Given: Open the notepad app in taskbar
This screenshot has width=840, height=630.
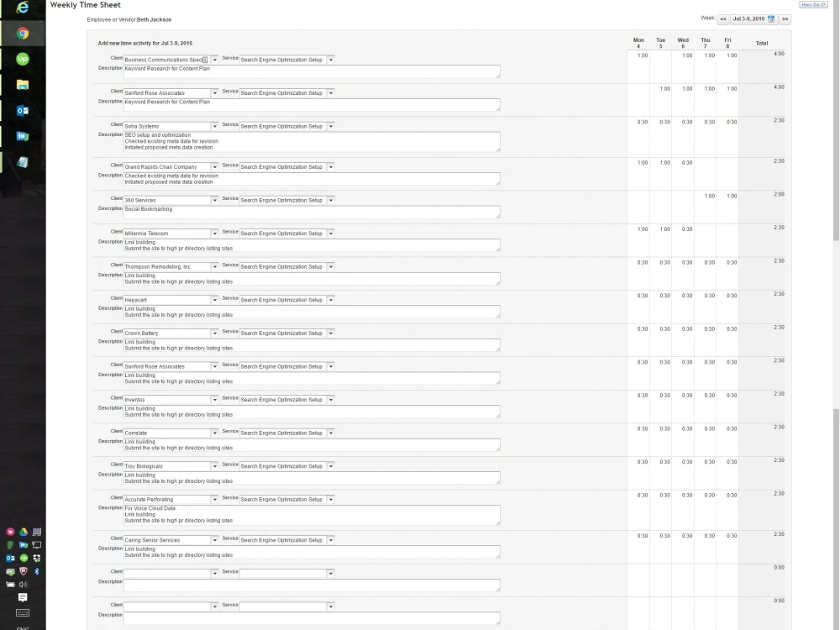Looking at the screenshot, I should (23, 162).
